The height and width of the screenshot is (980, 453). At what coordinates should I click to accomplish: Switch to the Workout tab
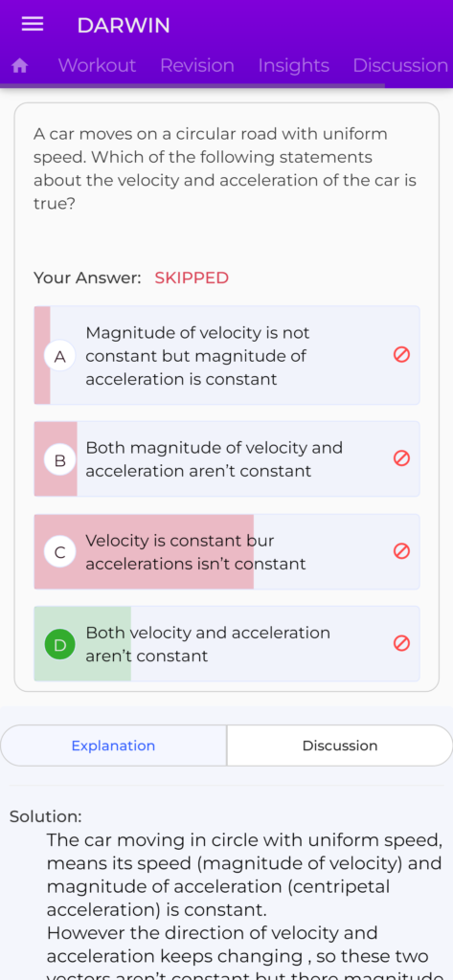[x=97, y=66]
